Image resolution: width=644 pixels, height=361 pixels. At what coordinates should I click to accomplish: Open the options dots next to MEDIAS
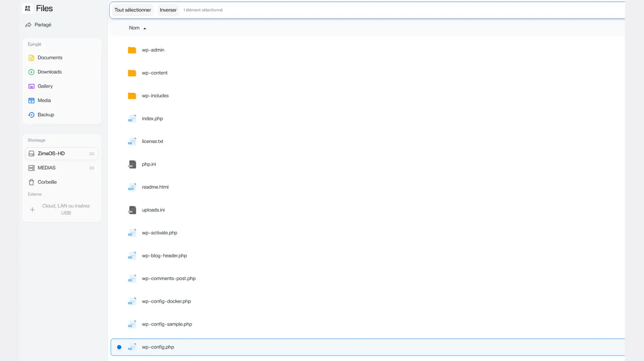[92, 168]
